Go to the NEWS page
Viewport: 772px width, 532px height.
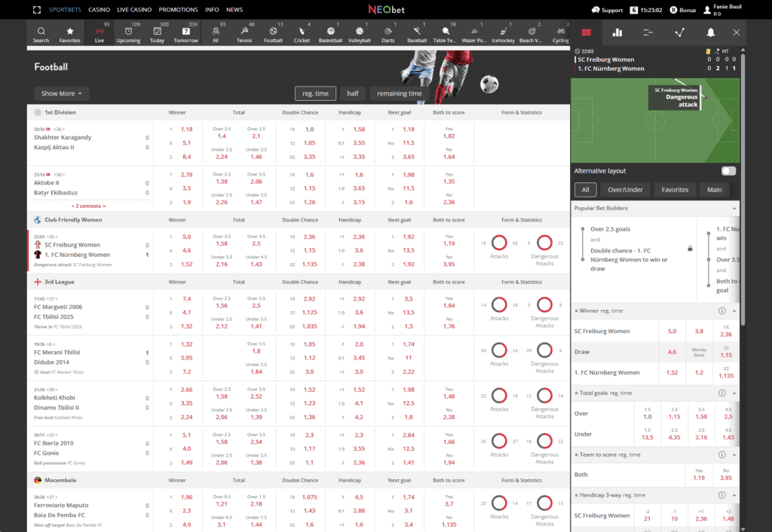234,10
